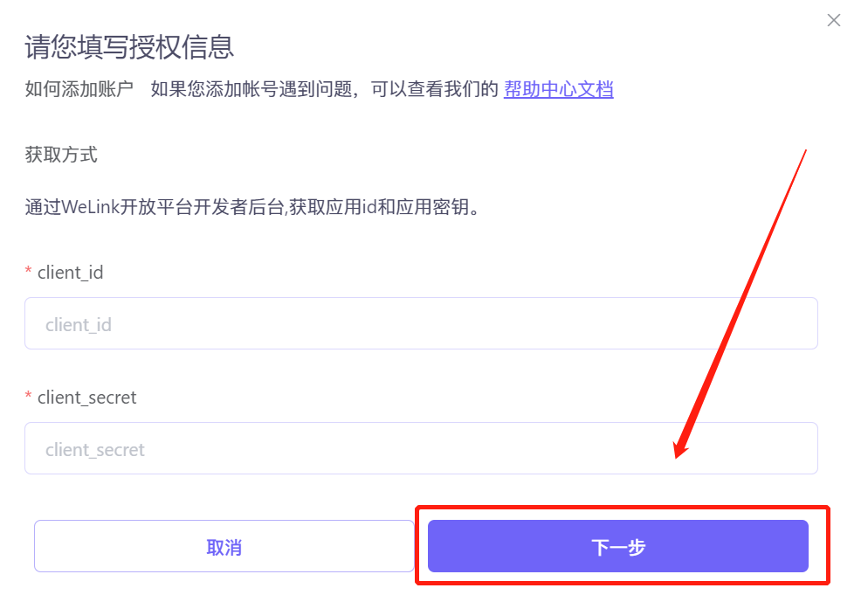Viewport: 868px width, 595px height.
Task: Dismiss the dialog using the top-right cross
Action: 834,20
